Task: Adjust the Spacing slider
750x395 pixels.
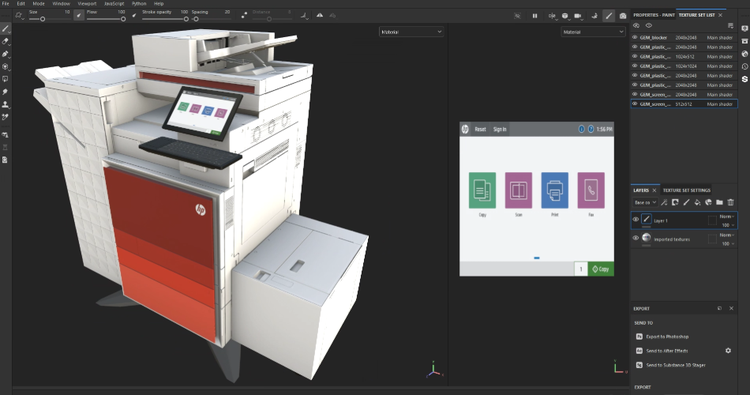Action: point(211,19)
